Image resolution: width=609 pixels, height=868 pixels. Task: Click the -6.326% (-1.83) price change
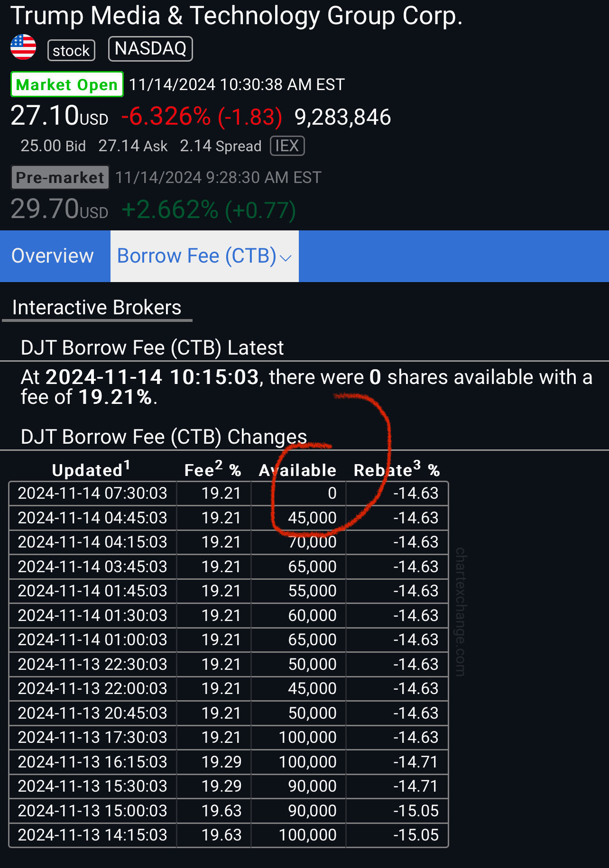coord(202,117)
